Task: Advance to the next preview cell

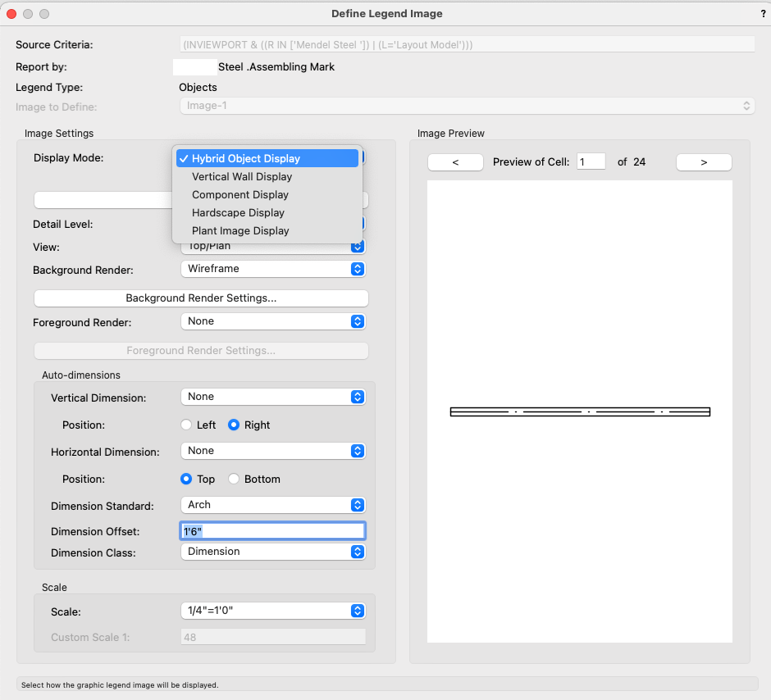Action: click(x=703, y=162)
